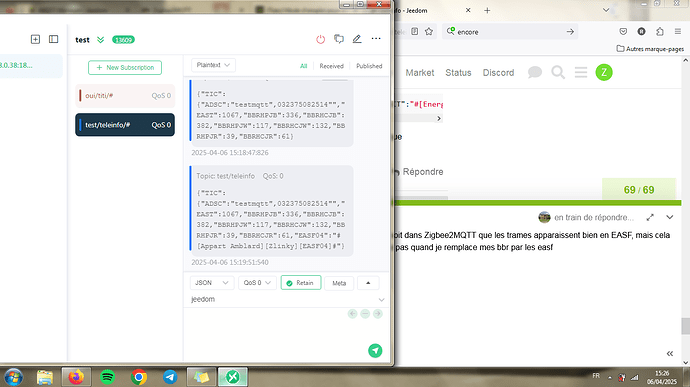The width and height of the screenshot is (690, 387).
Task: Toggle the Retain option
Action: 301,283
